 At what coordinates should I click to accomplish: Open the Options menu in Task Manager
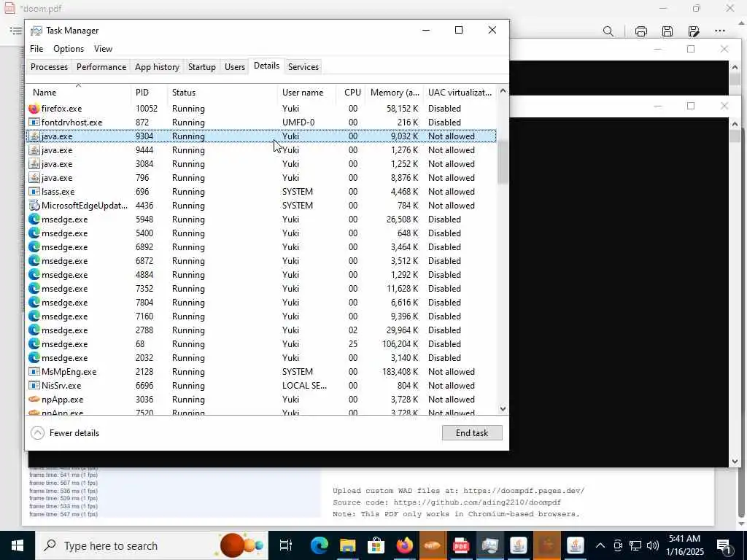(x=69, y=49)
